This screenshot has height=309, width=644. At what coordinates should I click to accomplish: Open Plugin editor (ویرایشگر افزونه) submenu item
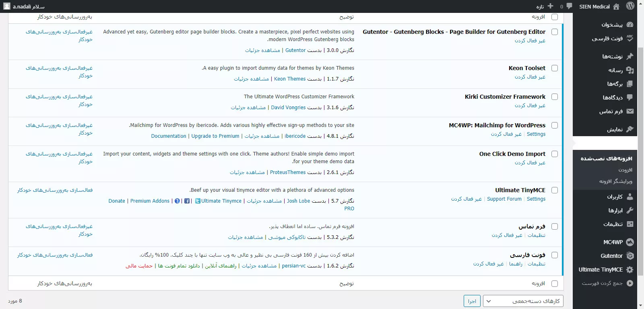click(x=616, y=181)
